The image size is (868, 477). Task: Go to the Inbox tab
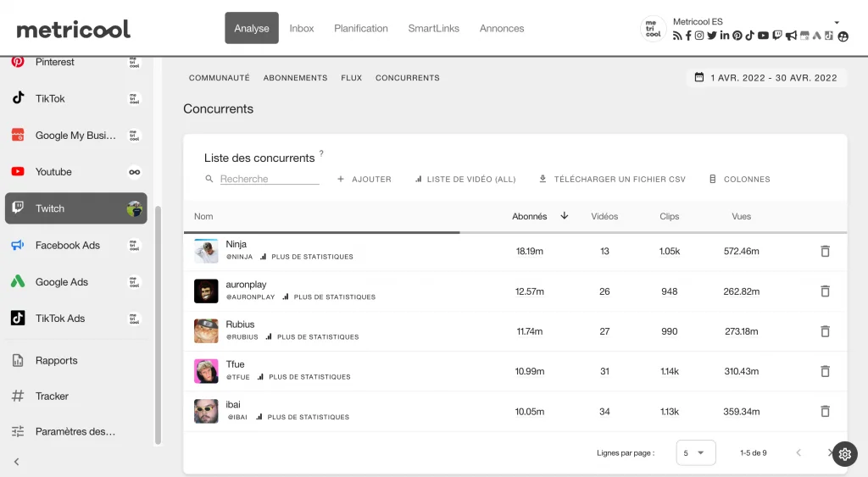301,28
